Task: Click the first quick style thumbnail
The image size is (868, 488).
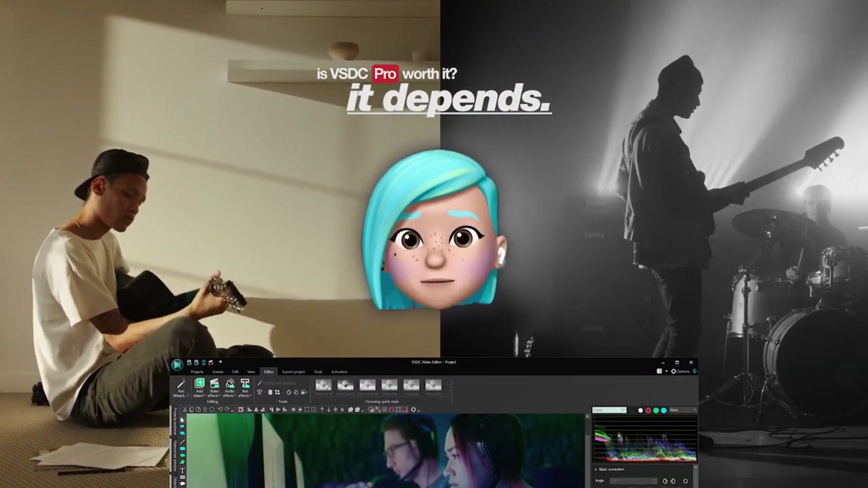Action: tap(323, 385)
